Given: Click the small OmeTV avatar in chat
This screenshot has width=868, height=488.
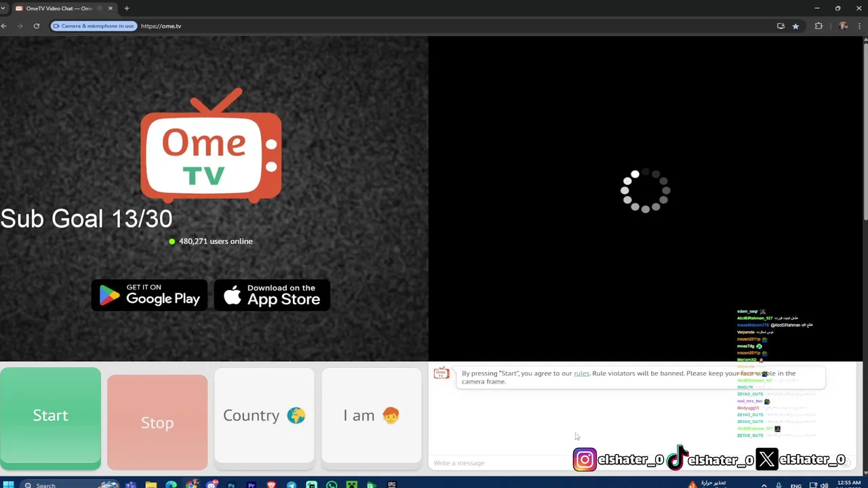Looking at the screenshot, I should click(441, 373).
